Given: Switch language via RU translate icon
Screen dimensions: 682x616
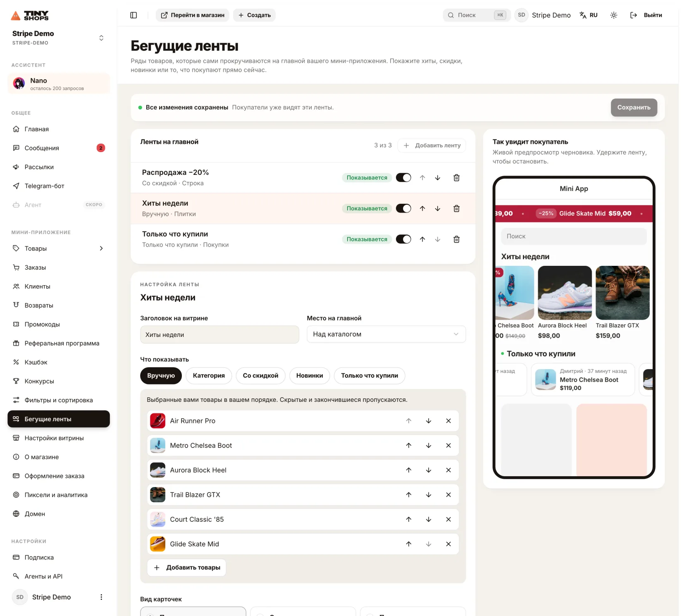Looking at the screenshot, I should pyautogui.click(x=589, y=15).
